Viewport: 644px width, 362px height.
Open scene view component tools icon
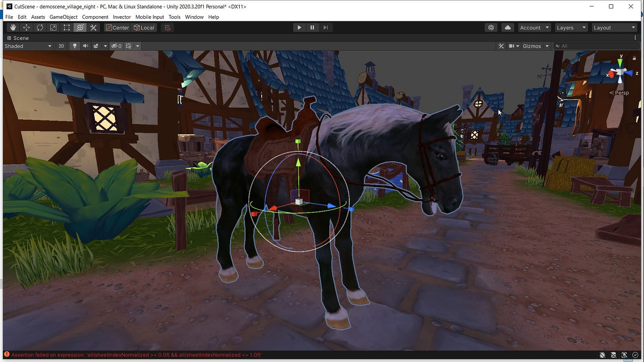pyautogui.click(x=501, y=46)
